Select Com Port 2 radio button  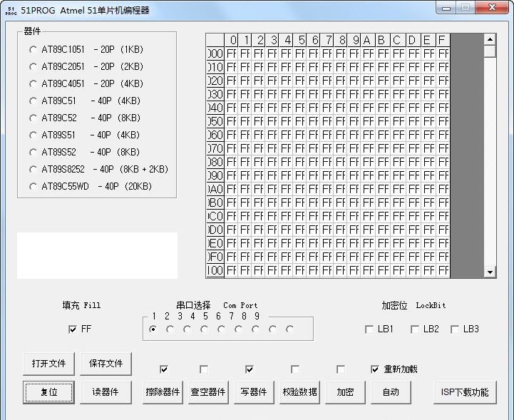pyautogui.click(x=170, y=329)
